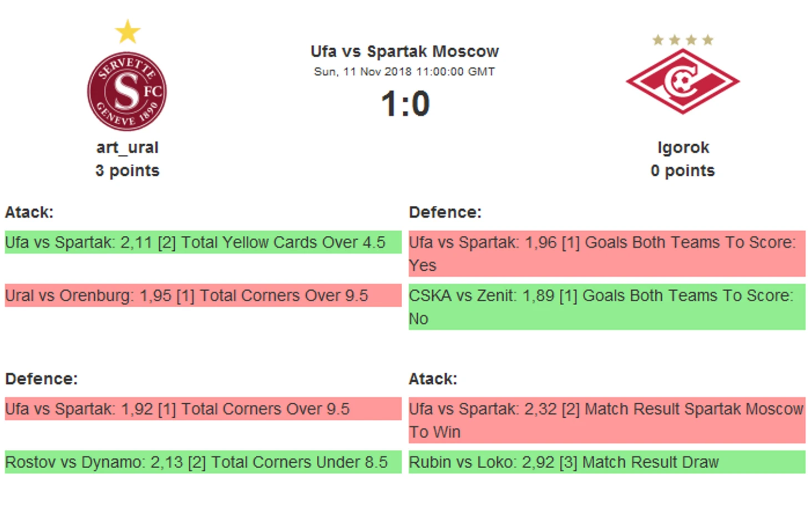Image resolution: width=810 pixels, height=532 pixels.
Task: Click the four stars above Spartak logo
Action: tap(683, 39)
